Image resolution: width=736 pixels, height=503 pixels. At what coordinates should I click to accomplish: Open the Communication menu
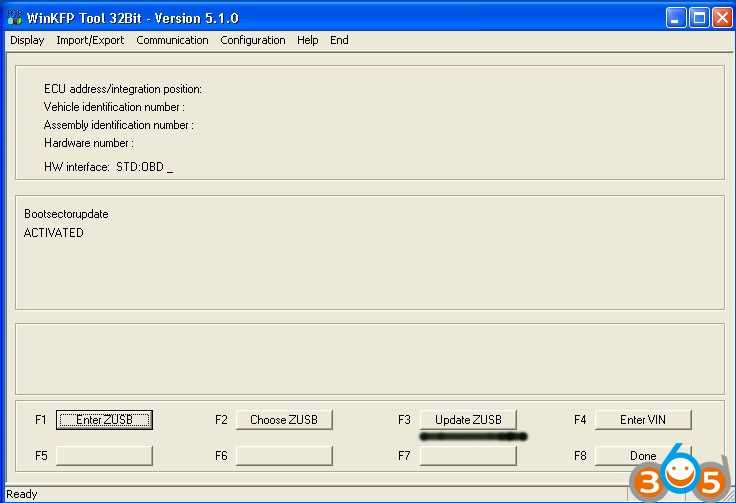tap(172, 40)
